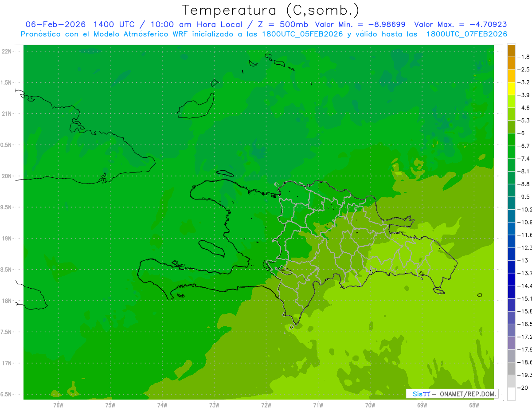This screenshot has width=532, height=411.
Task: Pick the blue swatch between -11.6 and -12.3
Action: pos(511,241)
